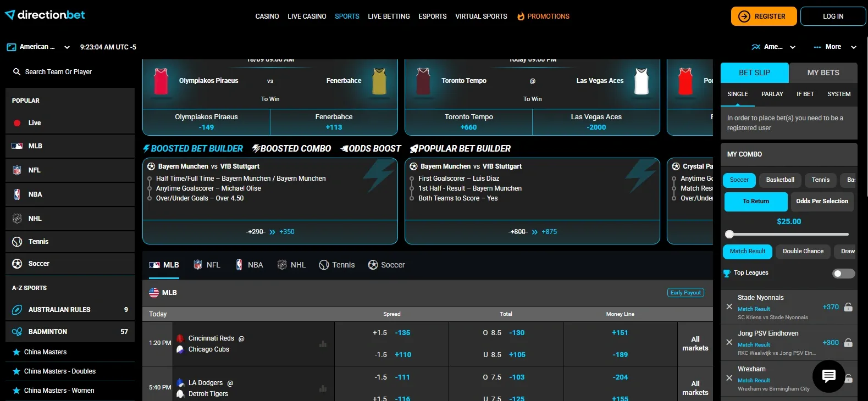This screenshot has width=868, height=401.
Task: Click the directionbet logo
Action: pos(45,15)
